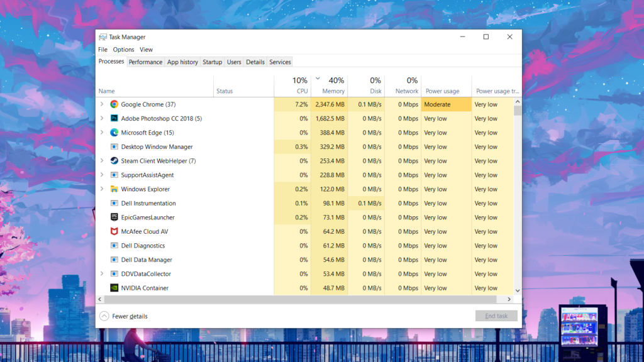Sort by Power usage trend column

(x=497, y=85)
